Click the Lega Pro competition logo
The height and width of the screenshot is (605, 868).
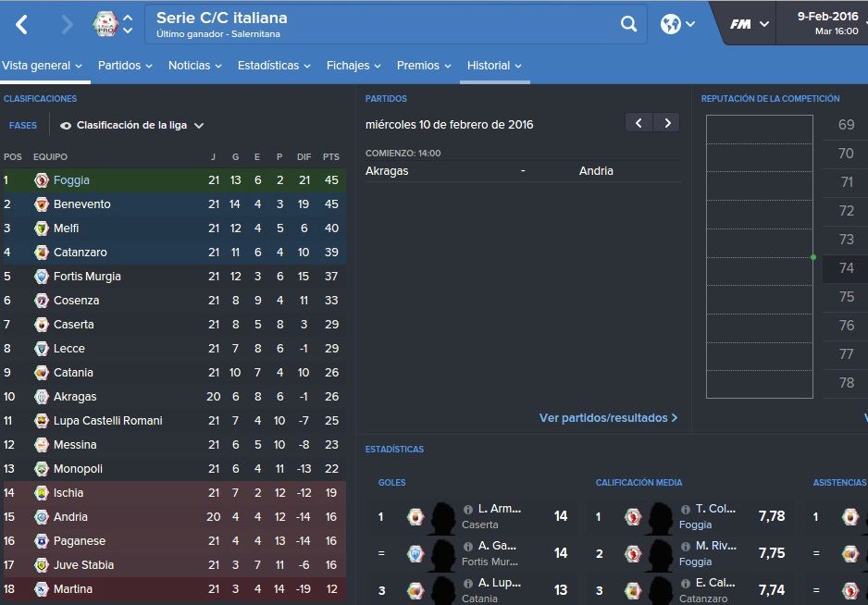(x=105, y=24)
